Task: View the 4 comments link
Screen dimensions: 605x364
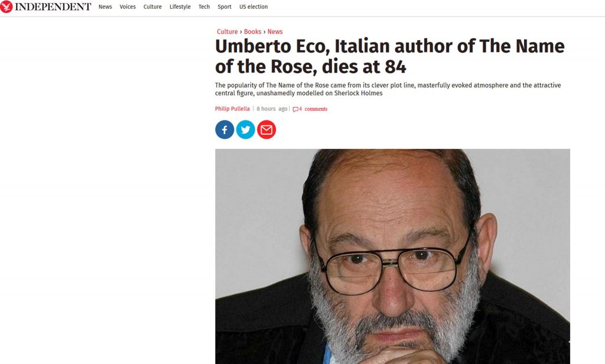Action: [x=313, y=109]
